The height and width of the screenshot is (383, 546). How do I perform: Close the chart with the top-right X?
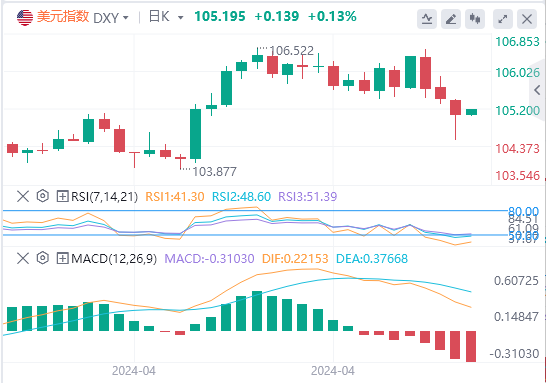[527, 19]
